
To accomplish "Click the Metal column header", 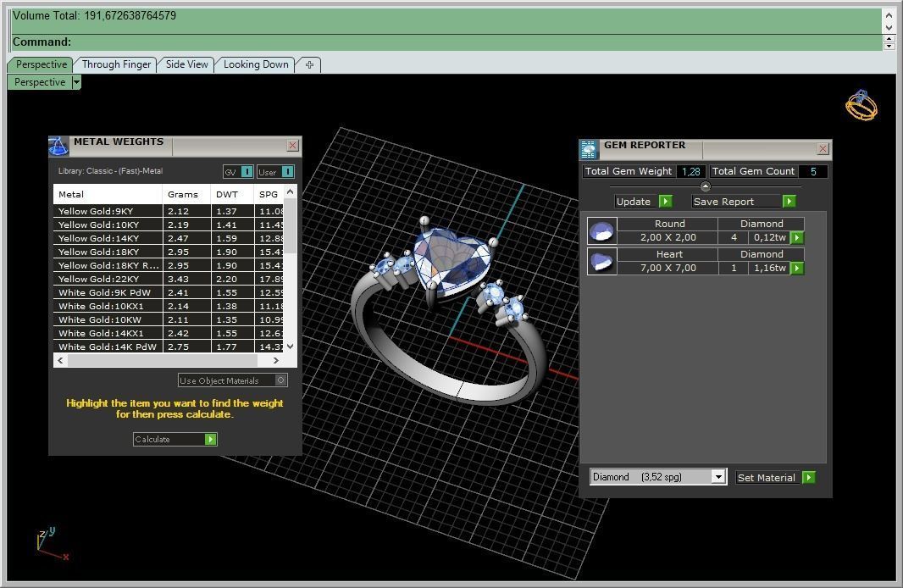I will point(108,194).
